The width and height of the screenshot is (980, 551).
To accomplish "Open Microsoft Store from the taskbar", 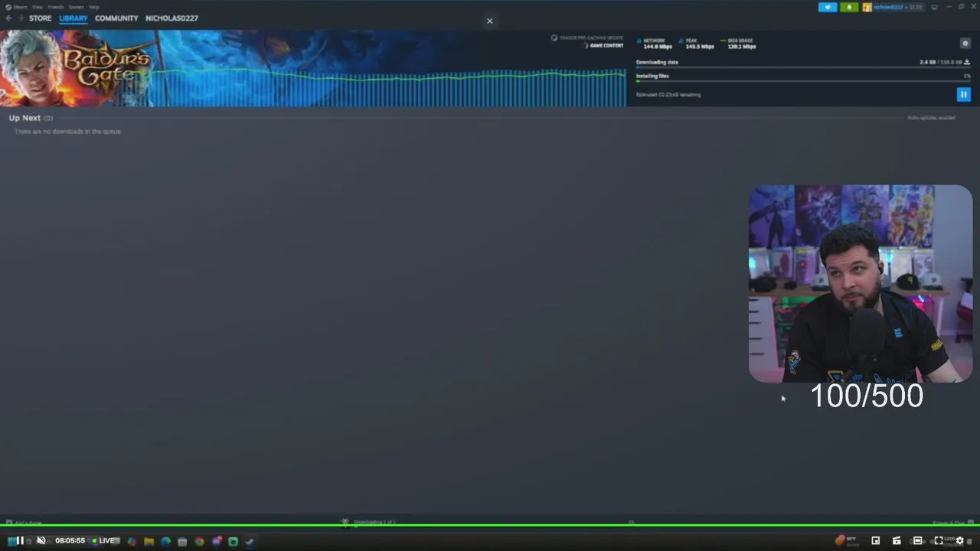I will coord(182,542).
